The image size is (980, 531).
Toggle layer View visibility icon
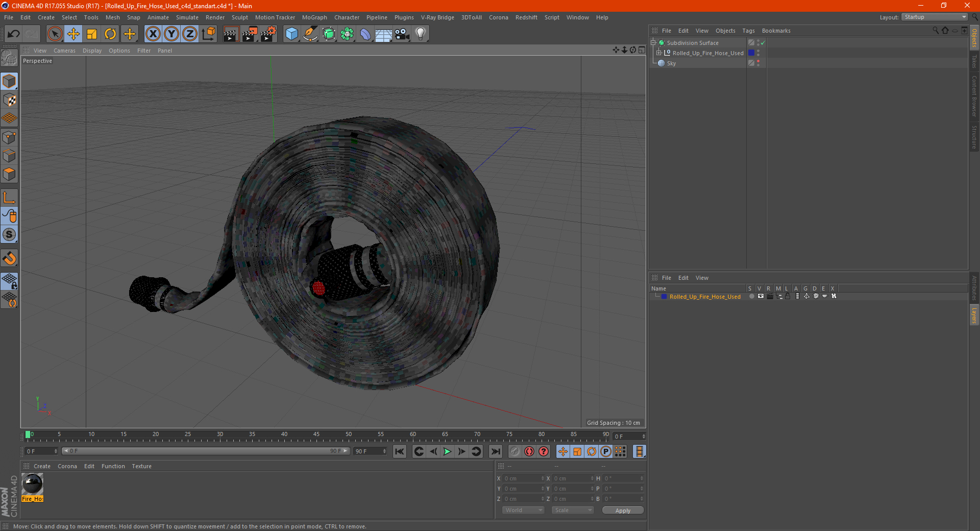pyautogui.click(x=761, y=296)
